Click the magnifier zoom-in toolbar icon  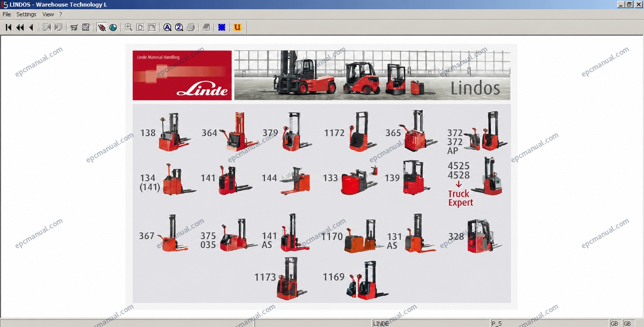(x=128, y=27)
